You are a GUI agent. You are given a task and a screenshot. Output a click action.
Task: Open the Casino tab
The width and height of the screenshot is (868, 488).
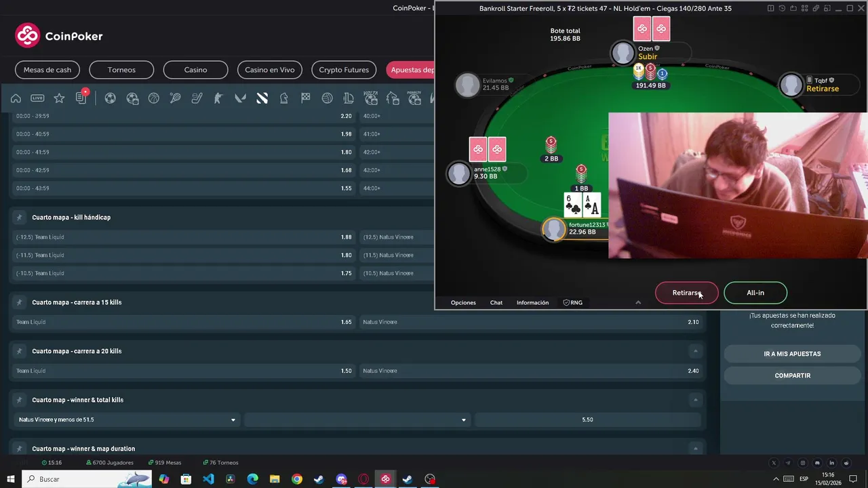195,70
